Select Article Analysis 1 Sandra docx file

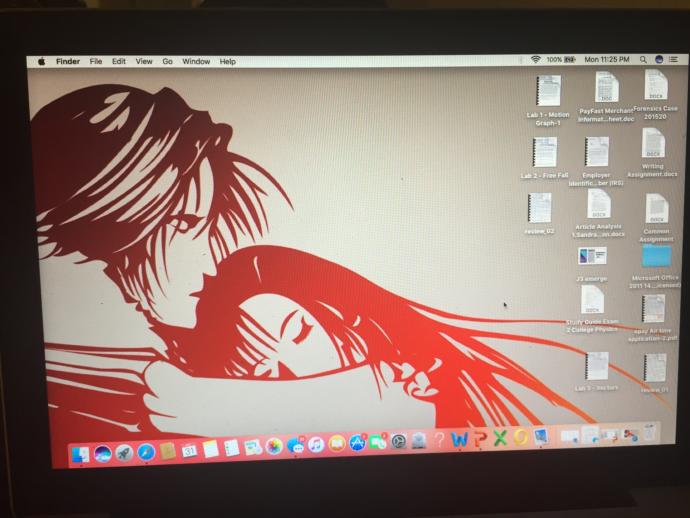click(598, 213)
